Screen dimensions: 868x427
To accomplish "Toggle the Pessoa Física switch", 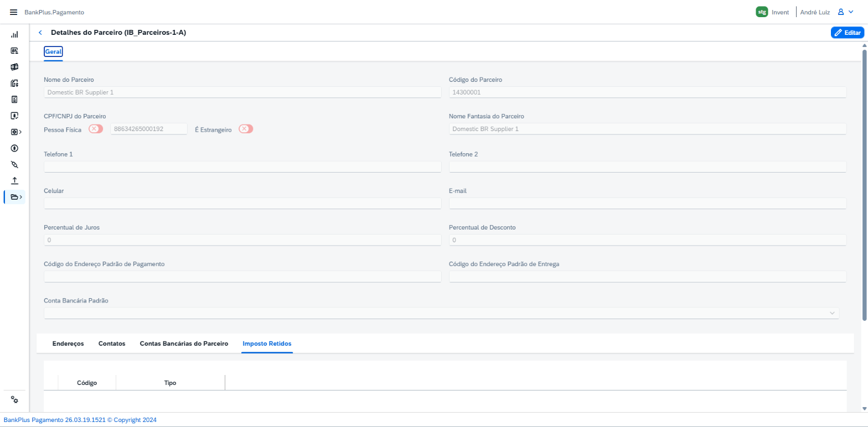I will coord(96,129).
